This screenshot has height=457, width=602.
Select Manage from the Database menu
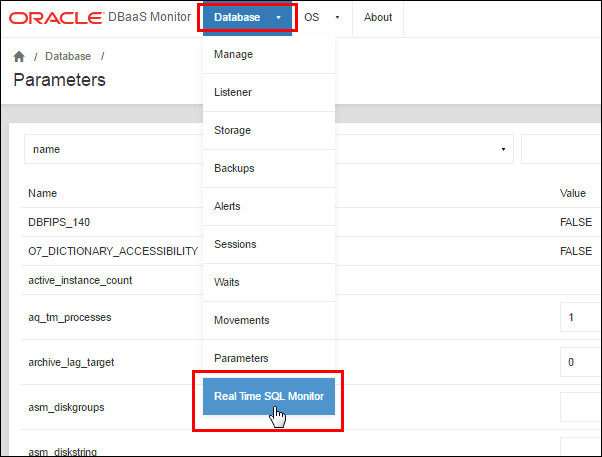[269, 55]
